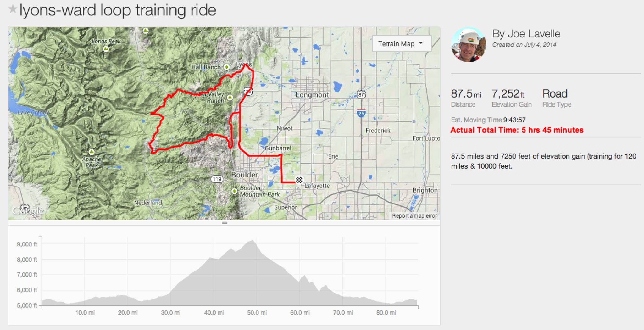Click Report a map error link
The width and height of the screenshot is (644, 330).
pos(414,216)
